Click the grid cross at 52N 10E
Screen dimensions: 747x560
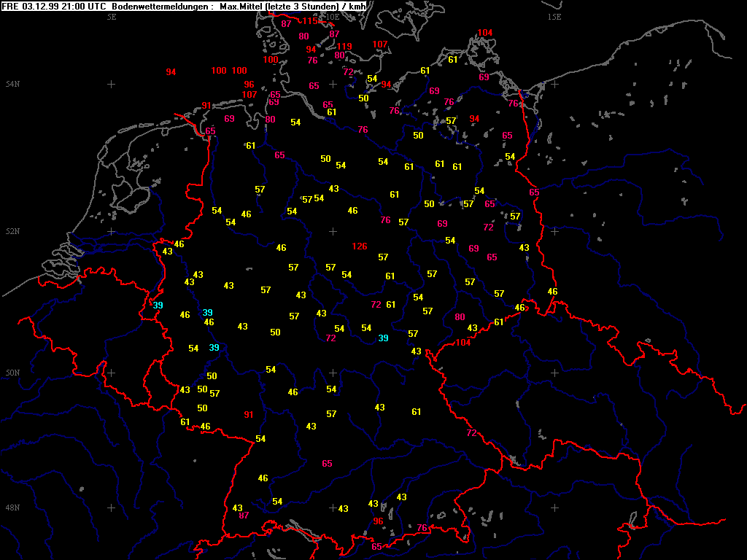[x=333, y=231]
